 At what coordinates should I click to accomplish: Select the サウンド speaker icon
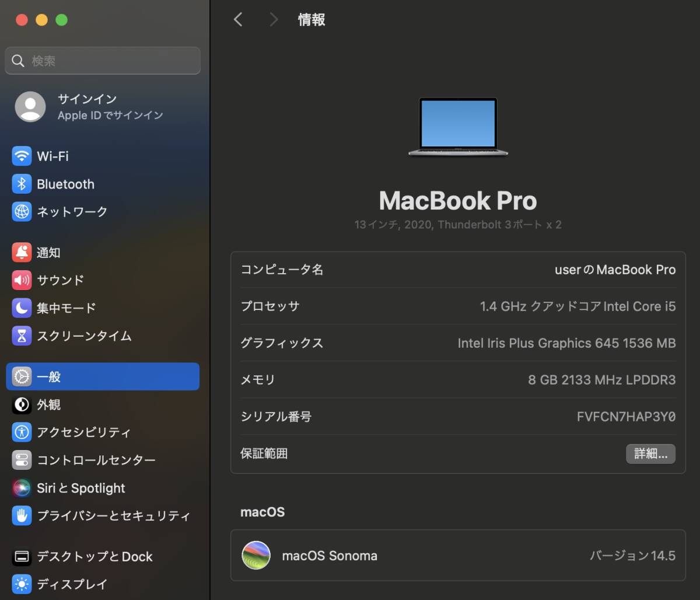[22, 280]
